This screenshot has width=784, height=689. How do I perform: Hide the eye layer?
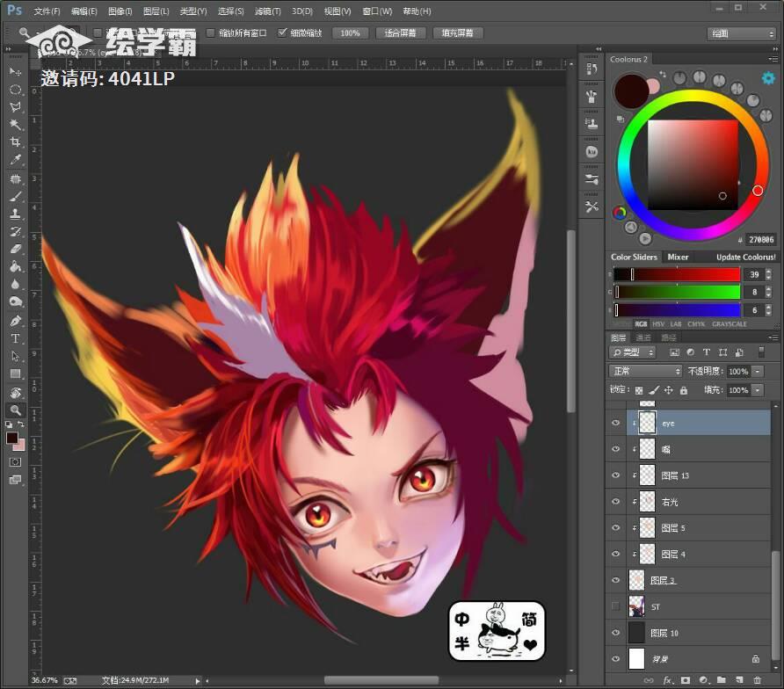pos(616,423)
